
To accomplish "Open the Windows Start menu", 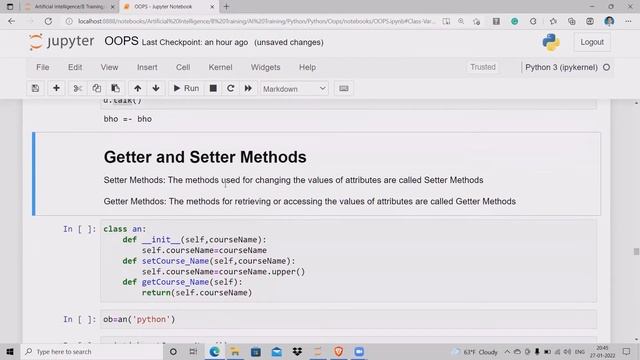I will [x=10, y=351].
